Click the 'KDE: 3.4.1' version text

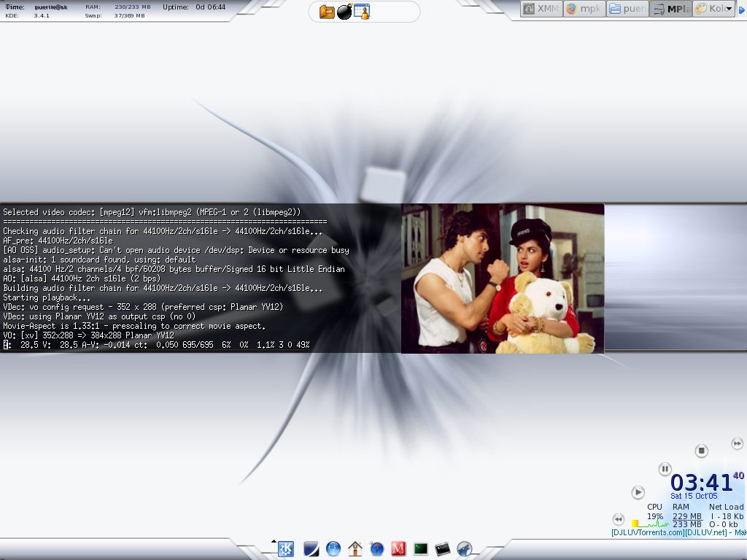coord(27,16)
